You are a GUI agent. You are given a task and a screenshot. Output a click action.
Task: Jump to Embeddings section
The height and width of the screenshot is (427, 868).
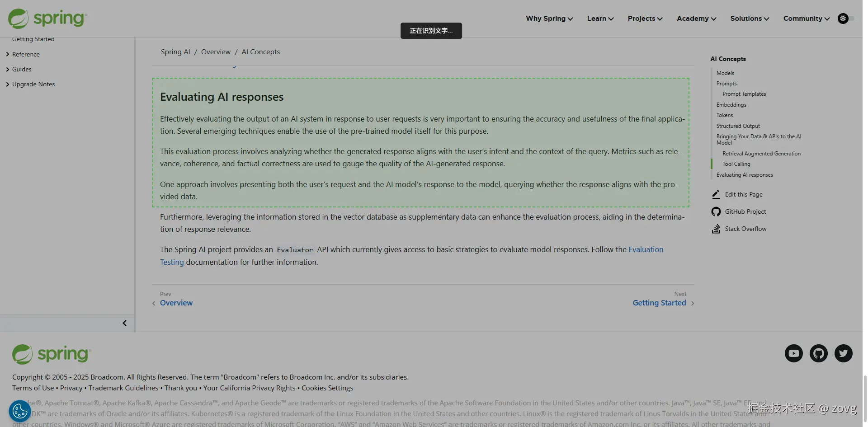731,105
